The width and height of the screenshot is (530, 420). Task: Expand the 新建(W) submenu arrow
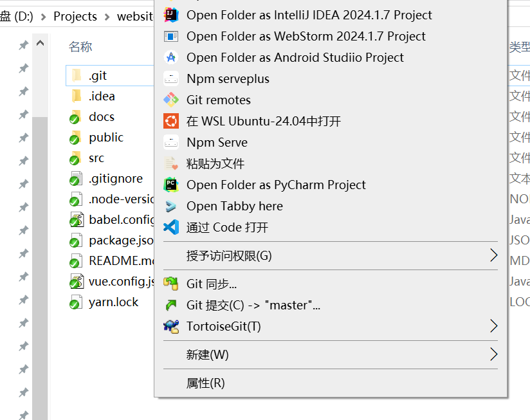pyautogui.click(x=493, y=354)
